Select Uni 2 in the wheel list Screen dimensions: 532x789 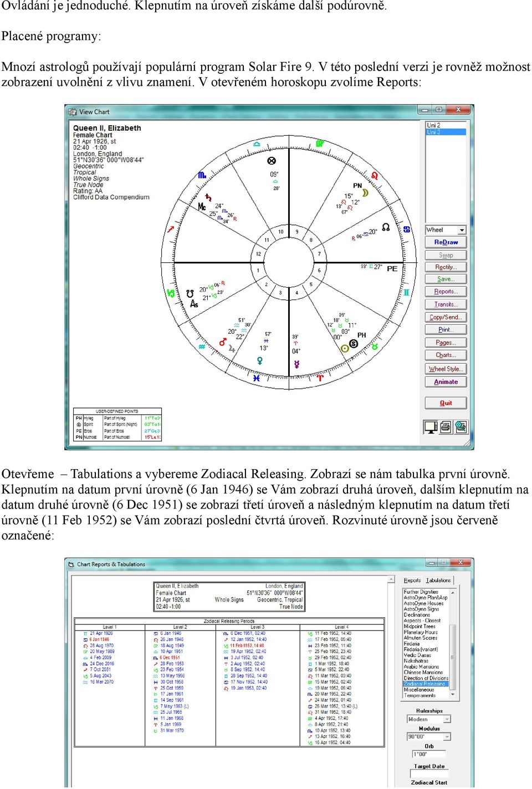(446, 125)
